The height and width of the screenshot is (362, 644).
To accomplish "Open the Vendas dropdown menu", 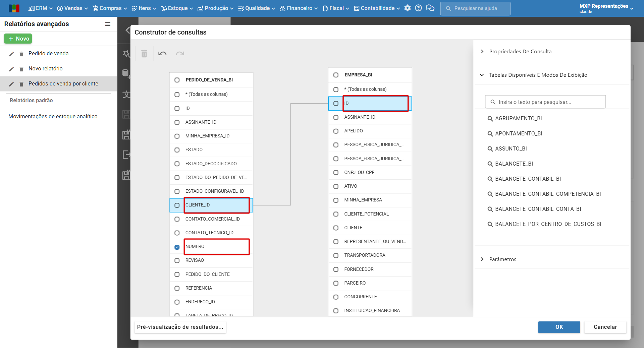I will (x=72, y=8).
